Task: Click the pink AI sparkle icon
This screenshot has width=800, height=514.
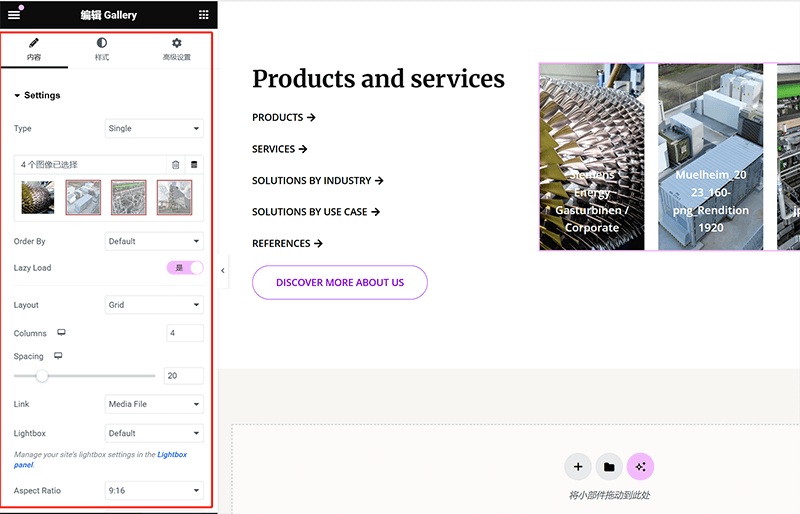Action: point(640,467)
